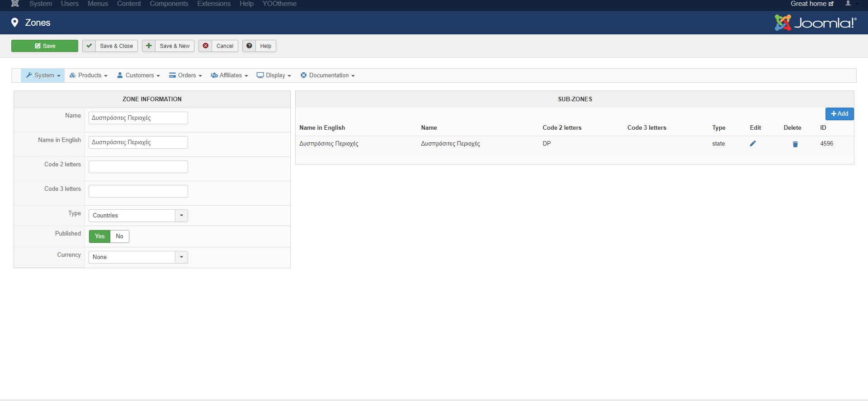Screen dimensions: 868x401
Task: Open the Components menu in top bar
Action: (x=169, y=4)
